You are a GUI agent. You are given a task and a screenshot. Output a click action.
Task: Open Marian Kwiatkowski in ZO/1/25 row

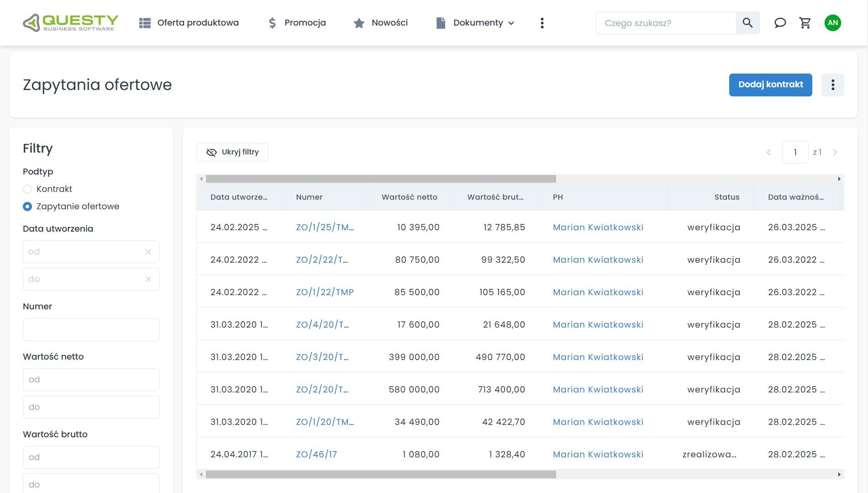point(598,227)
